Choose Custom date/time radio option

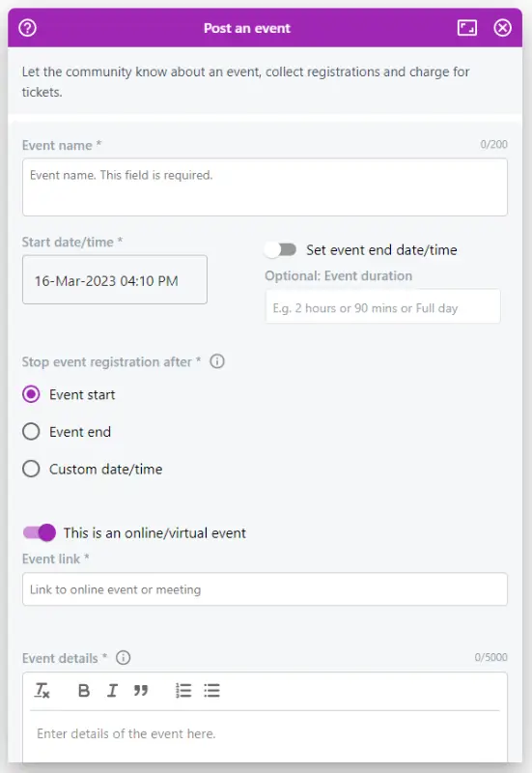click(x=31, y=469)
